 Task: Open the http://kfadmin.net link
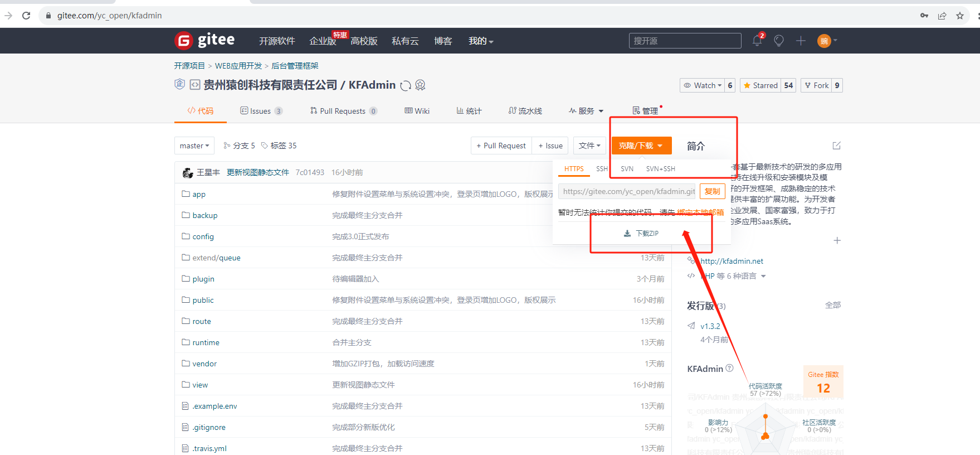pyautogui.click(x=732, y=261)
